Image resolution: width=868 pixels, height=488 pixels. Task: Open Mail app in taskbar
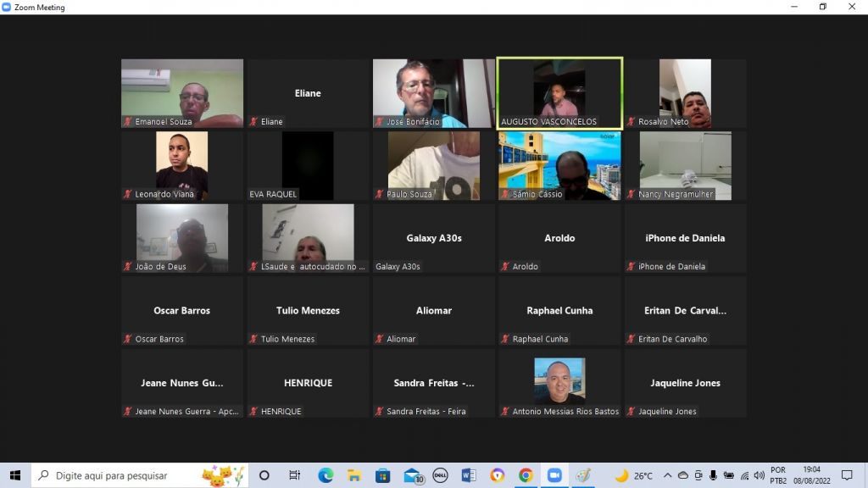[x=413, y=475]
